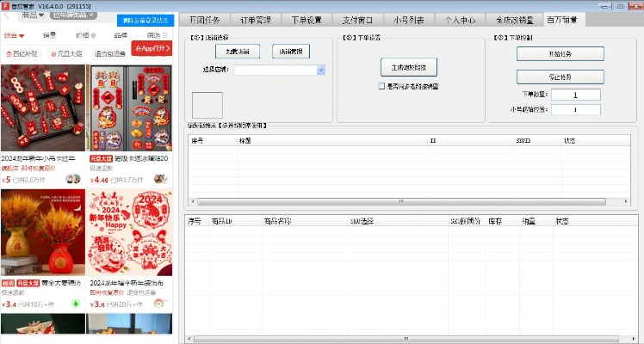Toggle the checkbox under the generate links button
This screenshot has height=344, width=644.
point(381,86)
